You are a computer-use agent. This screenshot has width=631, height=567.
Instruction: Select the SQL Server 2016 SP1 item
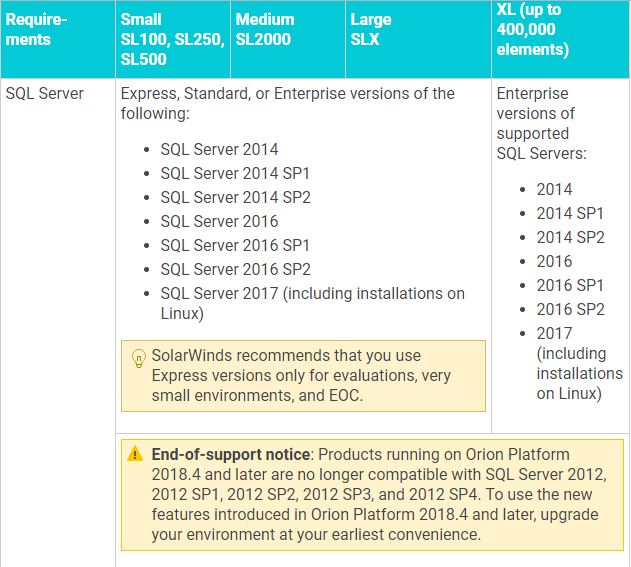235,246
